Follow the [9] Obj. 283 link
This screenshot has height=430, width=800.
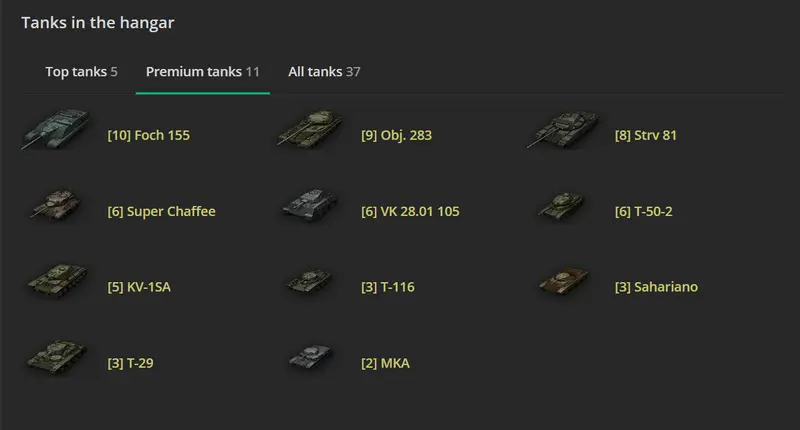[x=396, y=135]
